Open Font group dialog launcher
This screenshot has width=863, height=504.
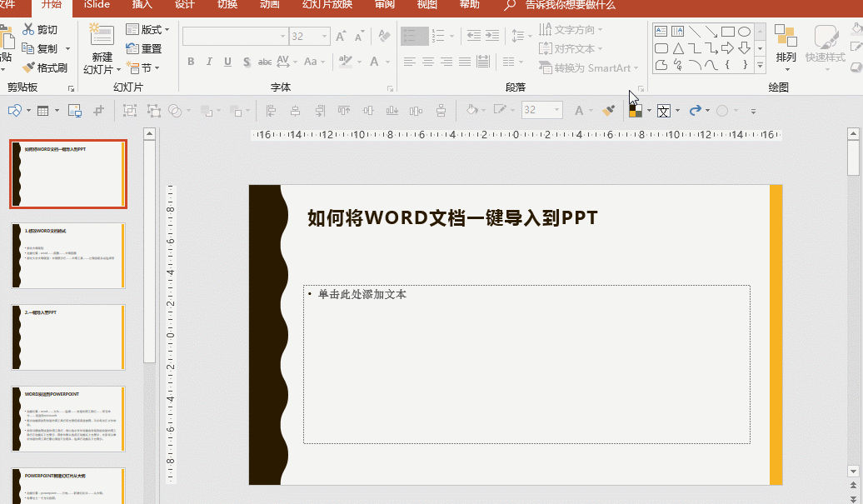[390, 88]
